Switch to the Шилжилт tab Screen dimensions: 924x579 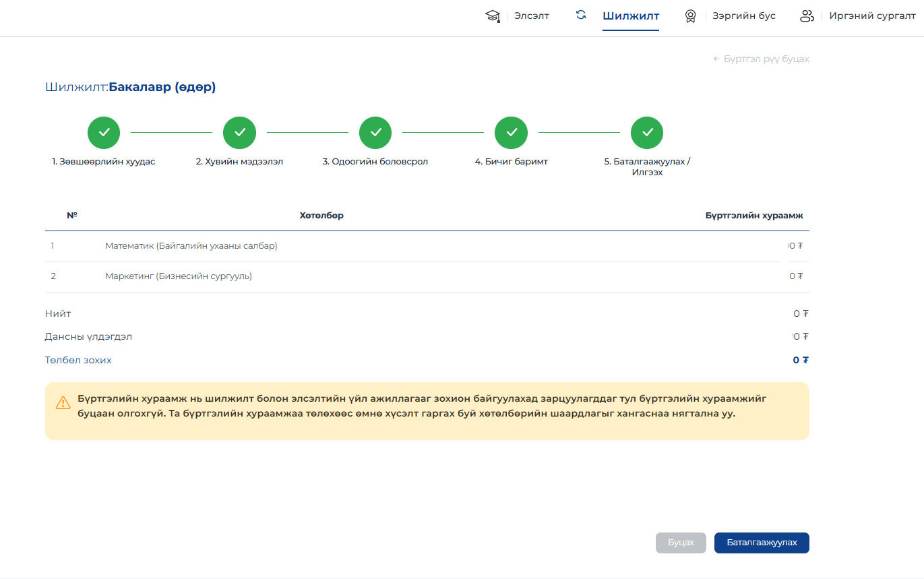[631, 16]
